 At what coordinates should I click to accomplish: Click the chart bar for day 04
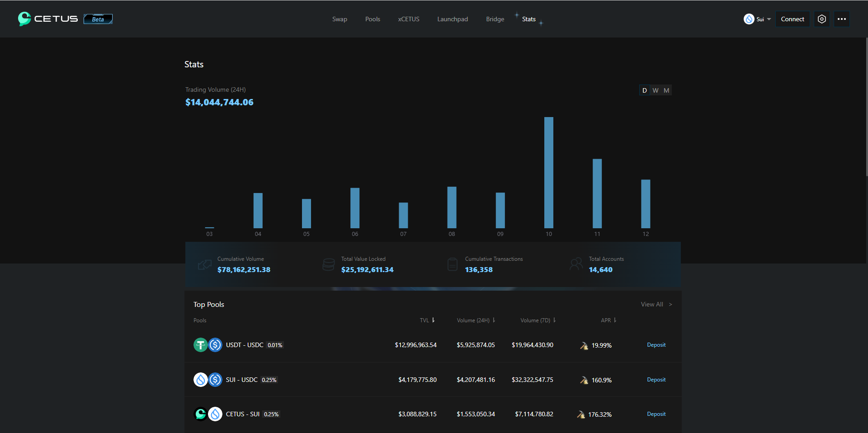click(258, 211)
